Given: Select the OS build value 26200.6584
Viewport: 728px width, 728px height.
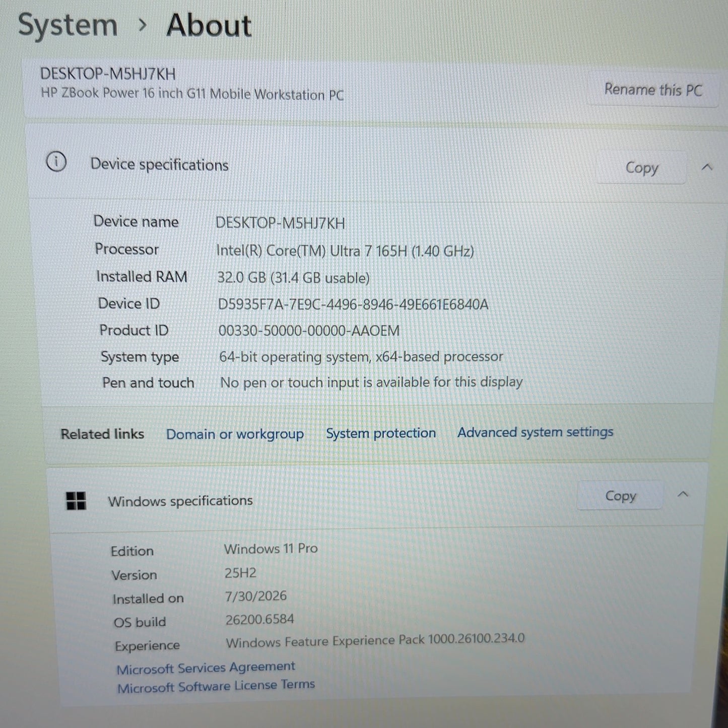Looking at the screenshot, I should 259,619.
